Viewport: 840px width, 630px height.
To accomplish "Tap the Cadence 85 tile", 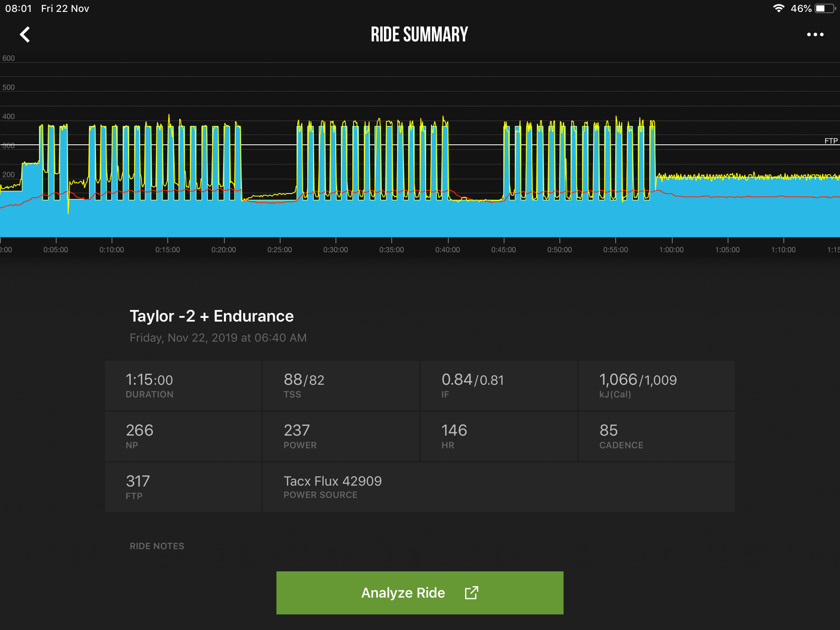I will [656, 436].
